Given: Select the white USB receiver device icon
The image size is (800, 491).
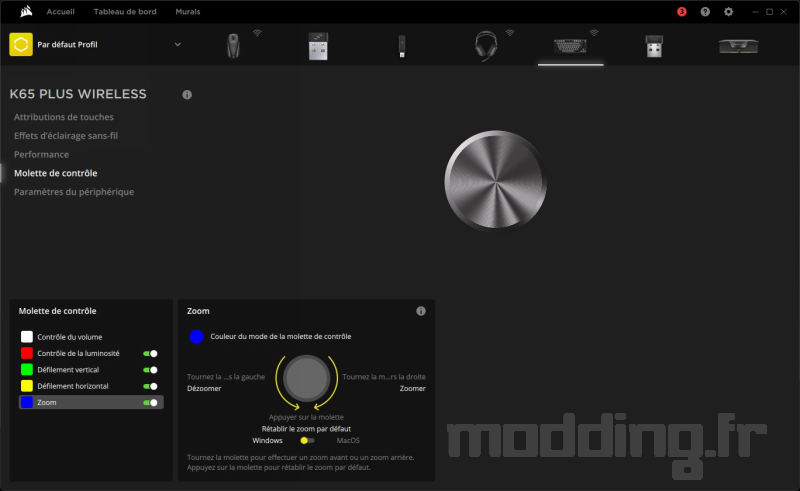Looking at the screenshot, I should coord(318,46).
